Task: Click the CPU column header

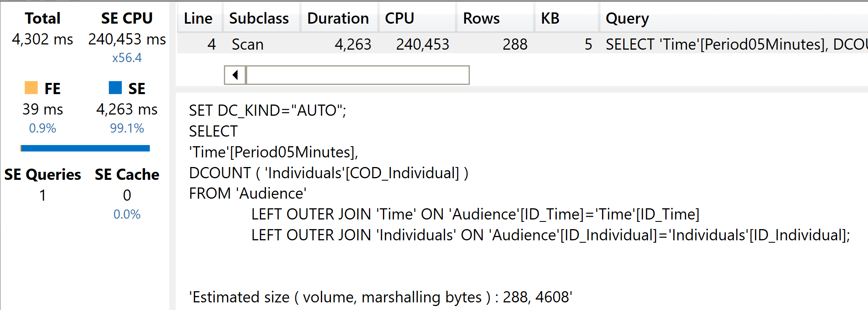Action: click(399, 18)
